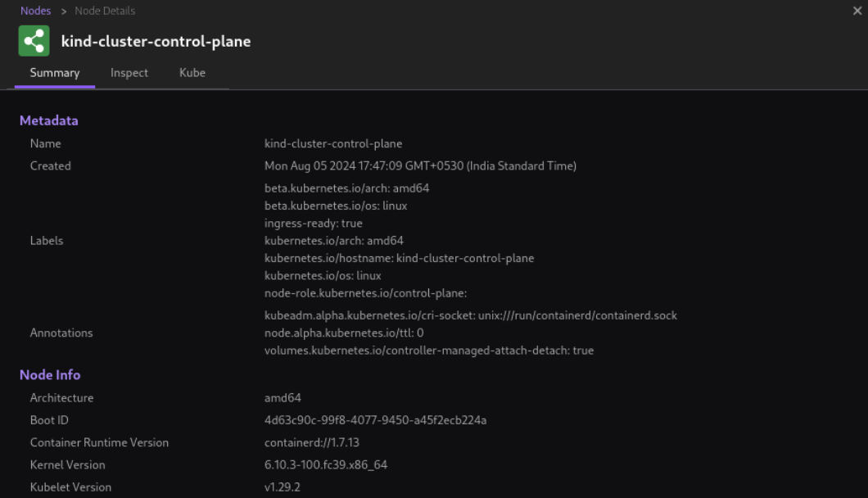
Task: Select the Boot ID value text
Action: point(375,419)
